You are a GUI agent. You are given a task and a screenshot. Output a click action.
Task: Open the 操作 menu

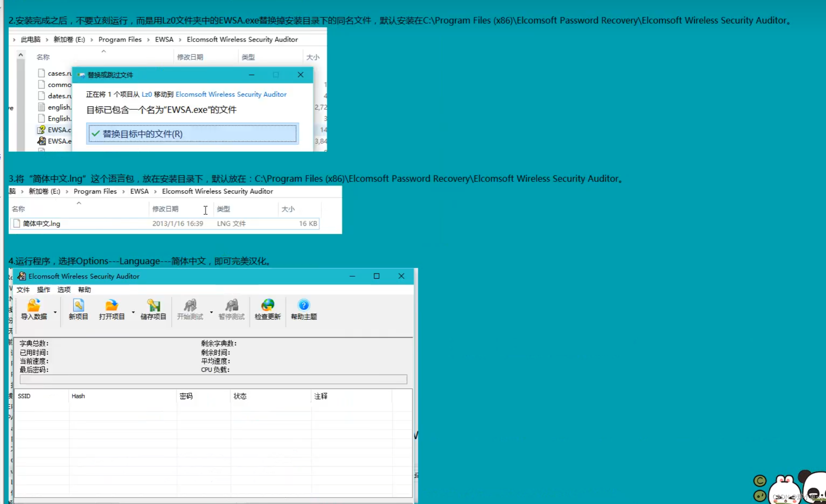[x=44, y=289]
